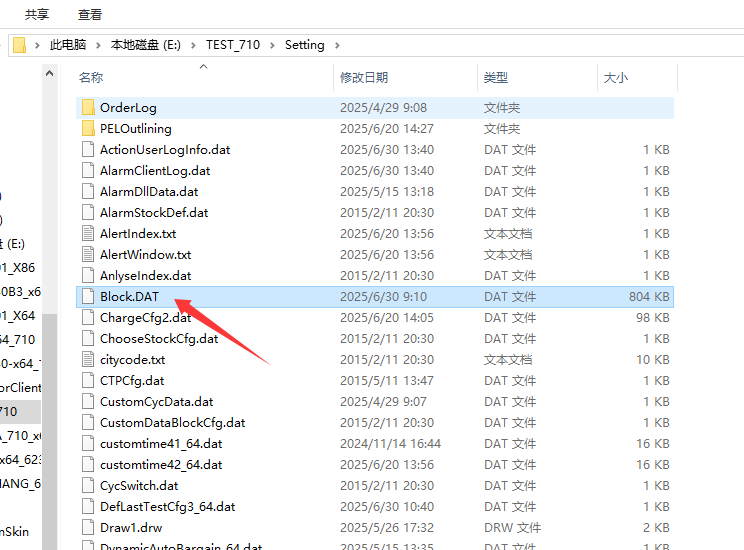Sort files by 类型 column header
Image resolution: width=744 pixels, height=550 pixels.
(496, 77)
